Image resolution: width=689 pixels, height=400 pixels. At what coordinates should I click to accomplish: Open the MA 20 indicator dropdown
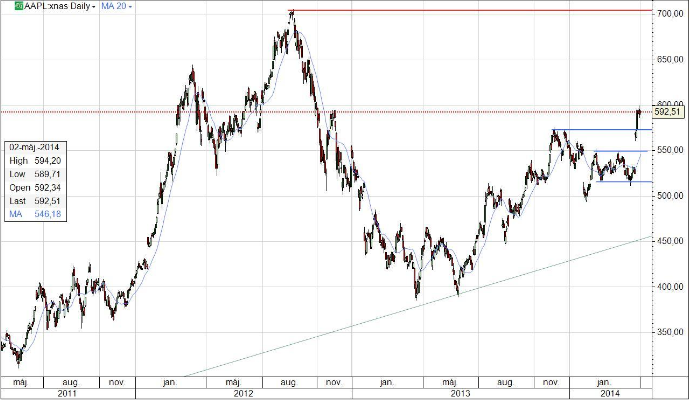point(116,6)
